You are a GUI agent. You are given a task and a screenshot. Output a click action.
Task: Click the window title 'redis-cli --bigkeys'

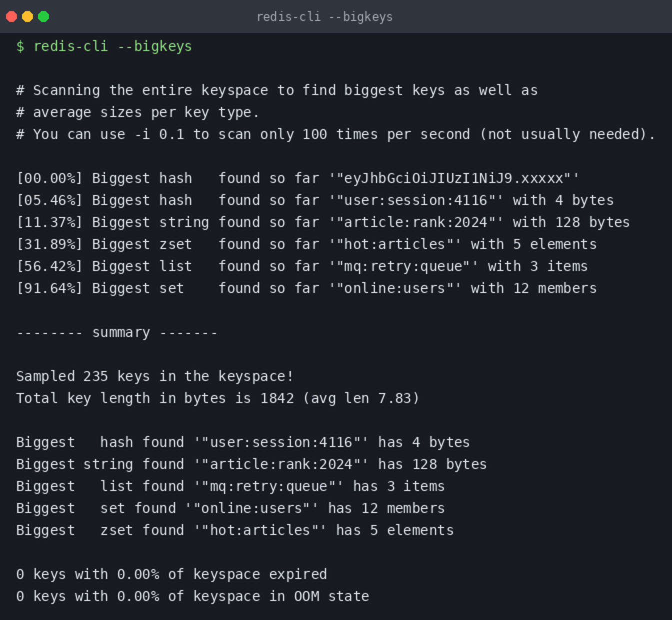(x=324, y=17)
